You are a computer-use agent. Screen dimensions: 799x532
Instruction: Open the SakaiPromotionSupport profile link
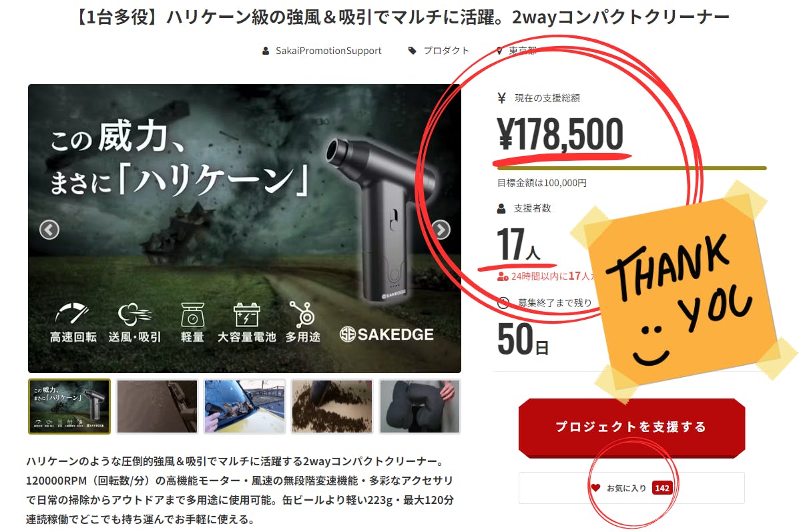(x=328, y=51)
